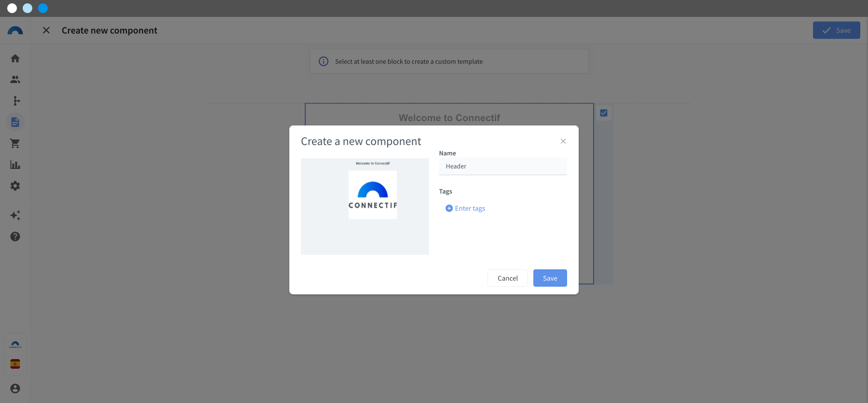Click the Welcome to Connectif block heading
Image resolution: width=868 pixels, height=403 pixels.
coord(449,118)
